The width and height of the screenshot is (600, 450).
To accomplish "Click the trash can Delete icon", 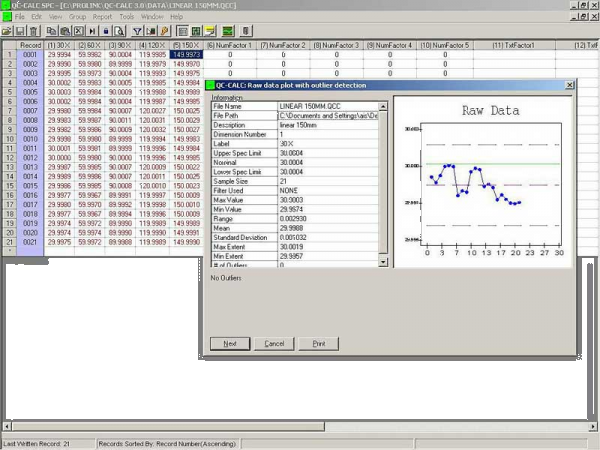I will point(32,32).
